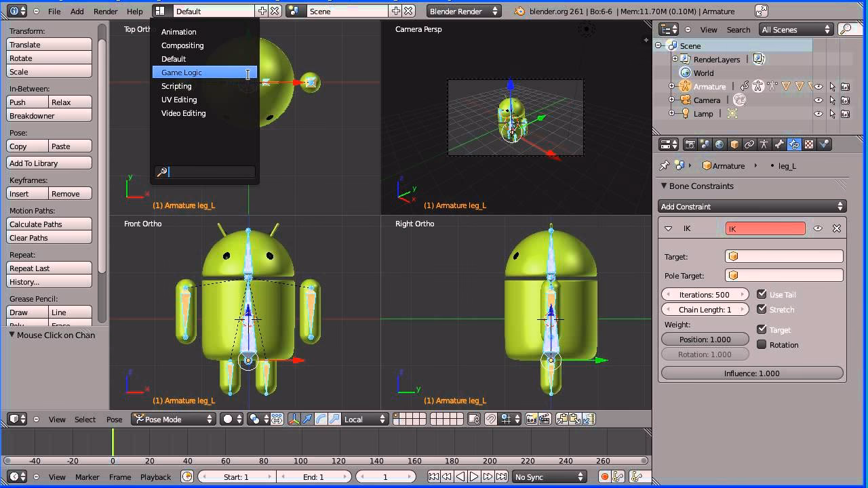This screenshot has width=868, height=488.
Task: Click the Repeat Last button
Action: 49,268
